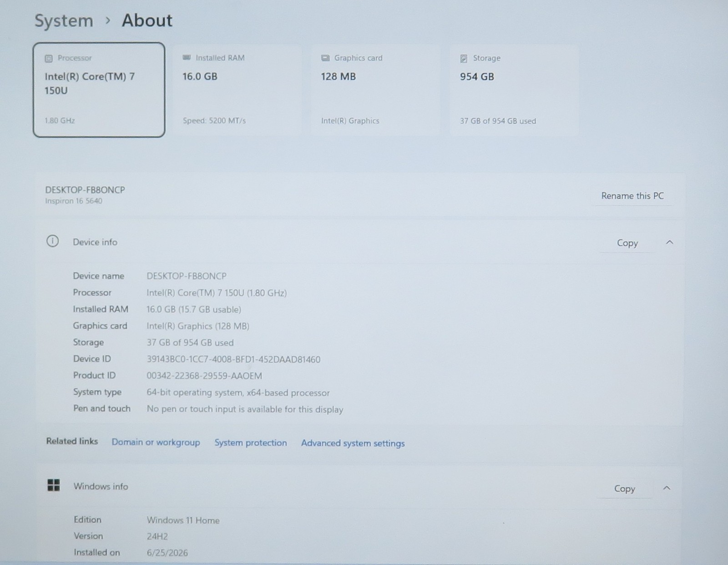Go back to System in breadcrumb

[x=64, y=21]
